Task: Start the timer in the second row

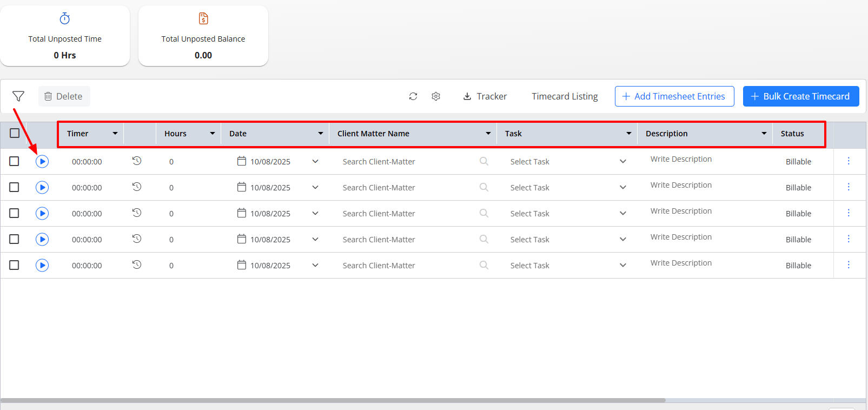Action: click(x=42, y=187)
